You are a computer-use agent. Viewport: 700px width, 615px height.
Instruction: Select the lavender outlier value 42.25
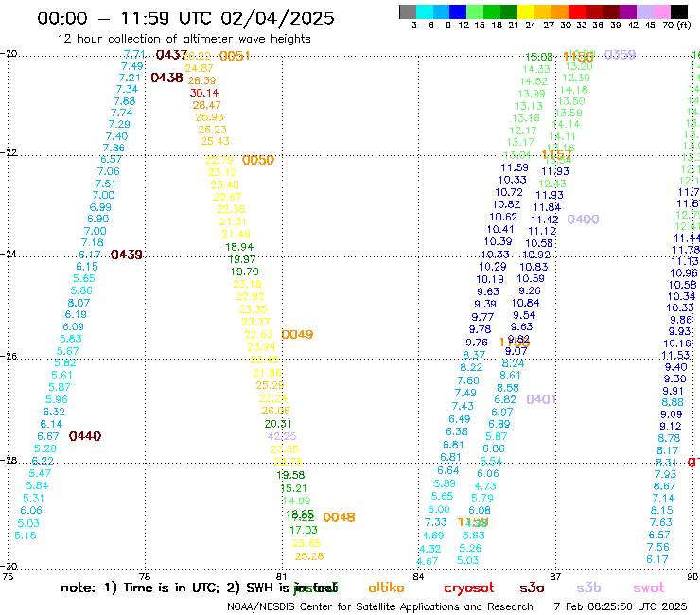pyautogui.click(x=282, y=436)
